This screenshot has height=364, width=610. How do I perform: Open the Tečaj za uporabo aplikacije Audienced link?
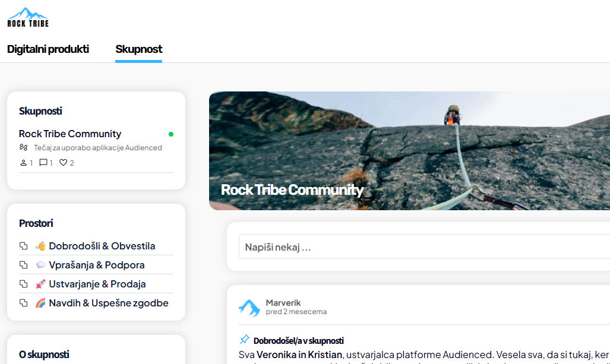click(x=97, y=148)
